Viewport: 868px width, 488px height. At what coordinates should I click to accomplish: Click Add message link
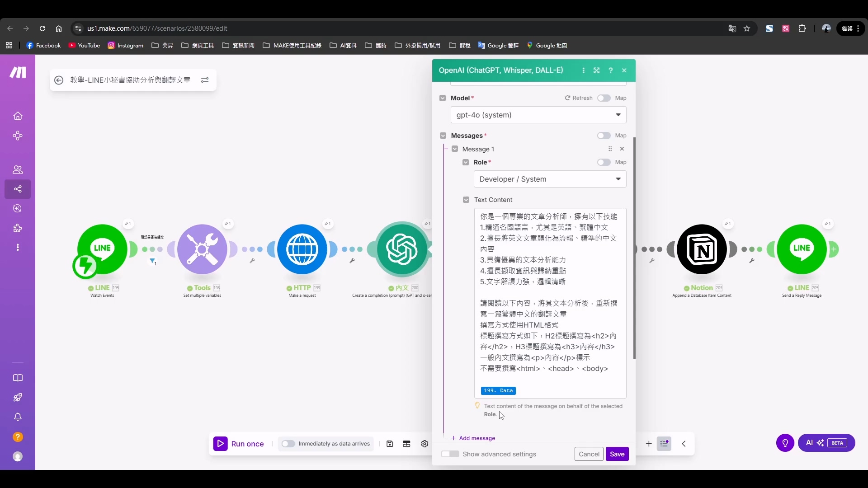(473, 438)
